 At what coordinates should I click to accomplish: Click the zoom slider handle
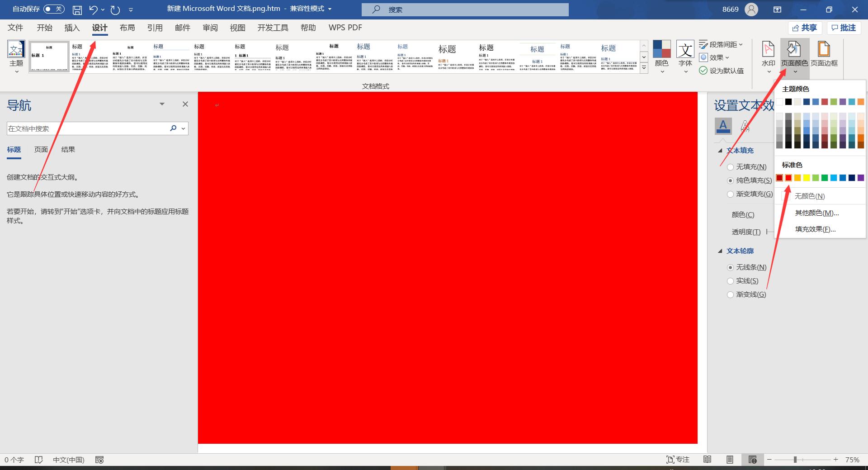[x=795, y=460]
